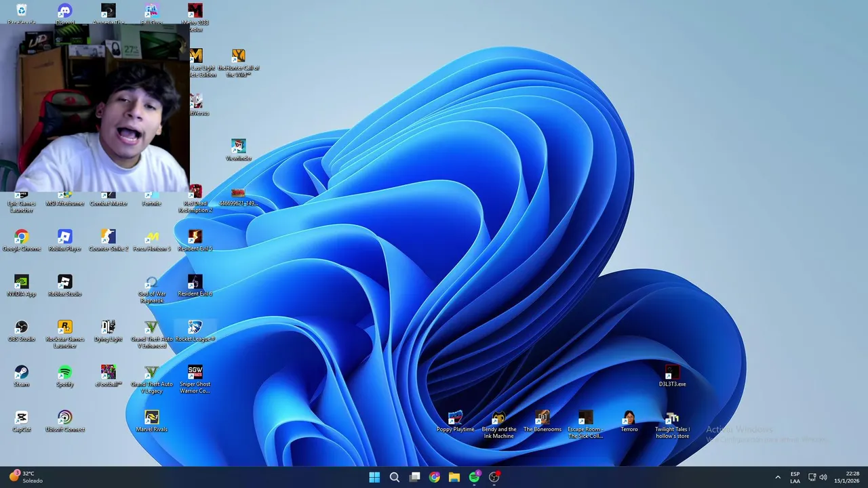Select the Spotify desktop shortcut
This screenshot has height=488, width=868.
coord(64,376)
